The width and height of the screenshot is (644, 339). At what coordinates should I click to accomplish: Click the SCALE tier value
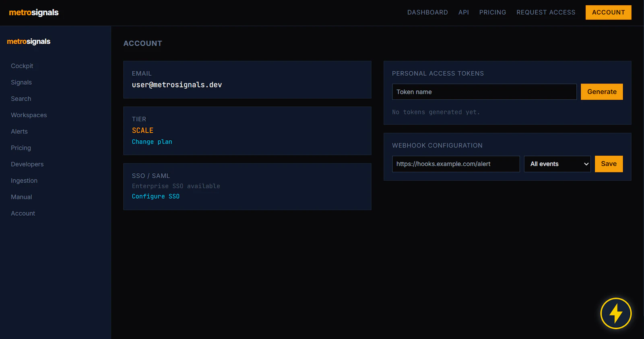(x=142, y=131)
